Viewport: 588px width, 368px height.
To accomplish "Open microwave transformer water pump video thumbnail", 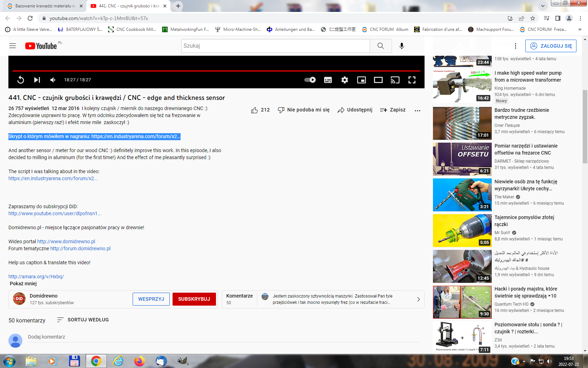I will click(462, 86).
